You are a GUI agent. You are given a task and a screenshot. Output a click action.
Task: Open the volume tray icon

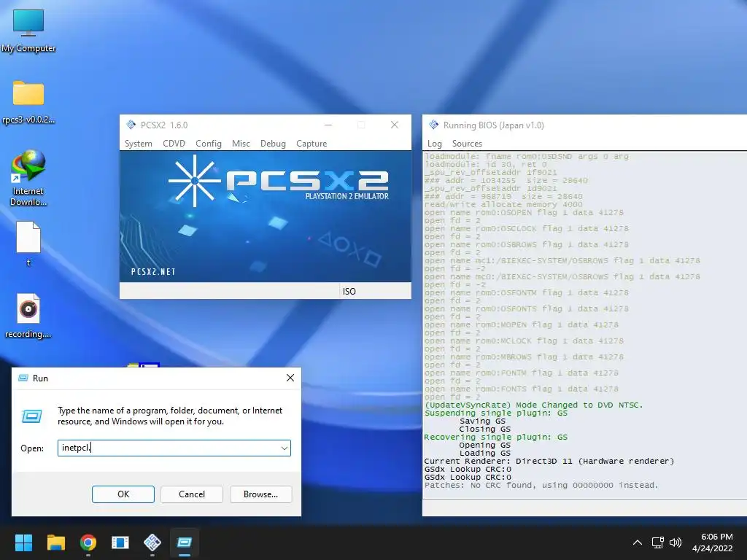[x=676, y=542]
